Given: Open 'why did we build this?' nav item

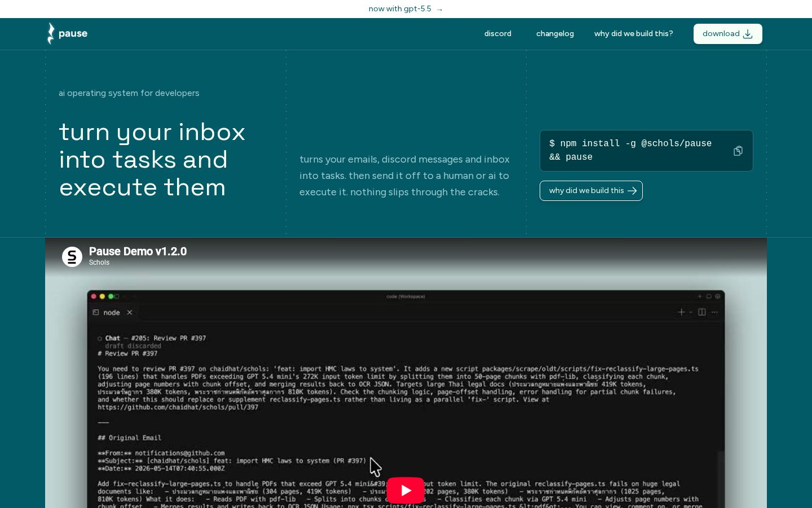Looking at the screenshot, I should click(633, 34).
